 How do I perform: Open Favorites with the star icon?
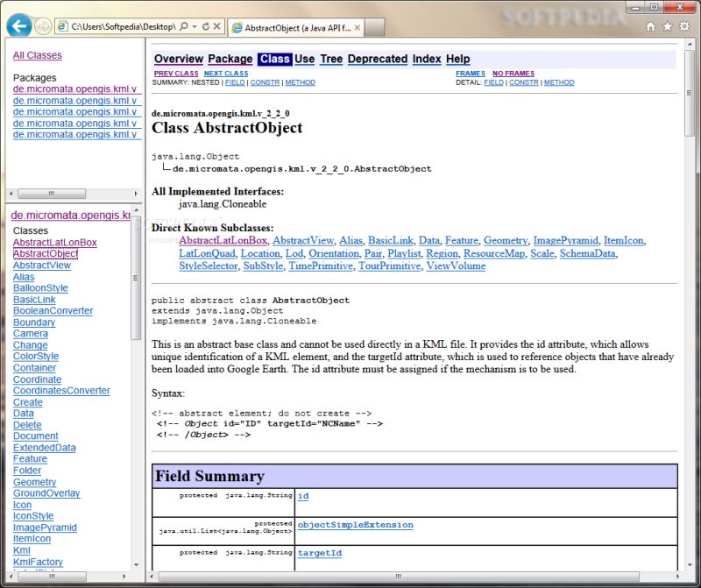pyautogui.click(x=669, y=27)
